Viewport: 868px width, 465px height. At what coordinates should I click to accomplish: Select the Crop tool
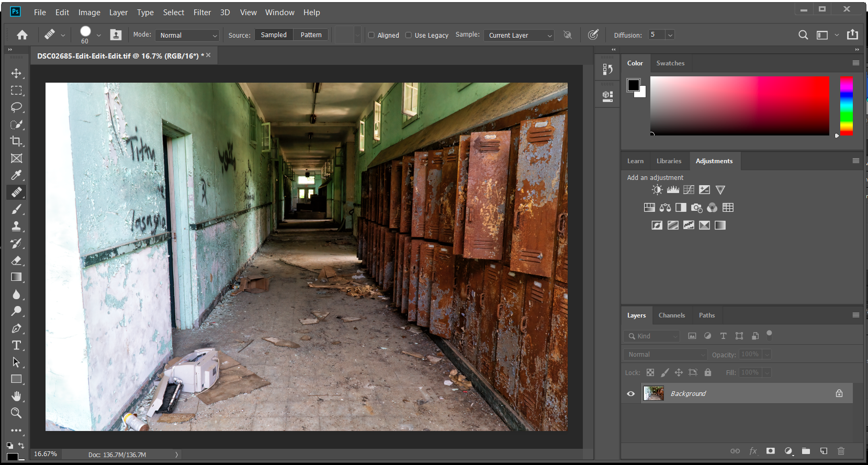[16, 141]
